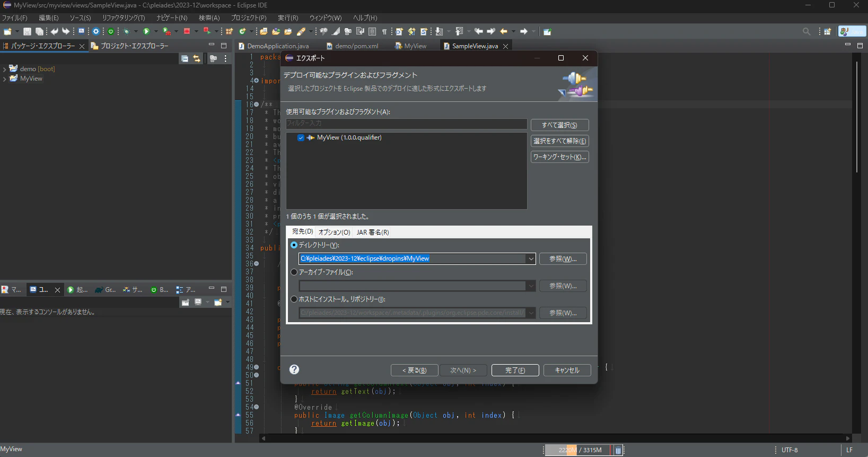This screenshot has height=457, width=868.
Task: Click the キャンセル button
Action: click(567, 370)
